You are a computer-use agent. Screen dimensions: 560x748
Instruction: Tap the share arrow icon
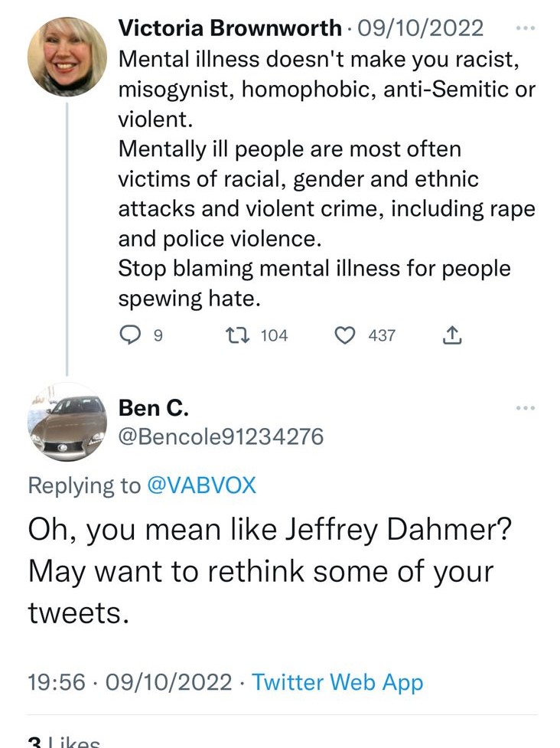452,335
